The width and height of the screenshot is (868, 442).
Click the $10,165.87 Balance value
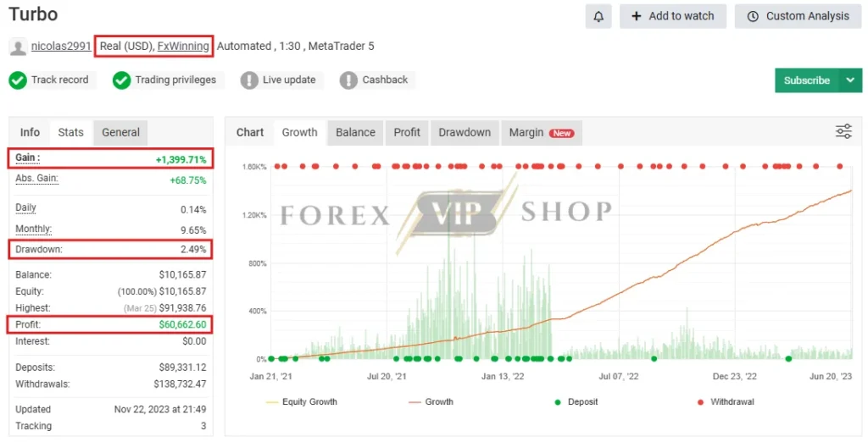click(182, 274)
